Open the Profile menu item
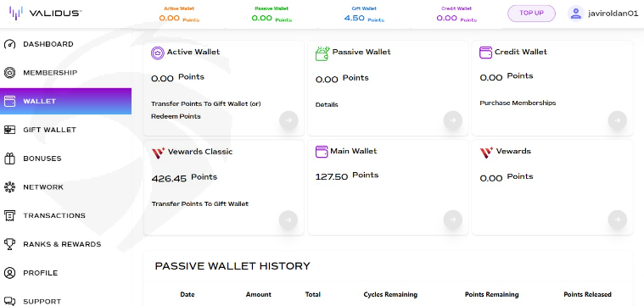The image size is (644, 306). pyautogui.click(x=65, y=273)
